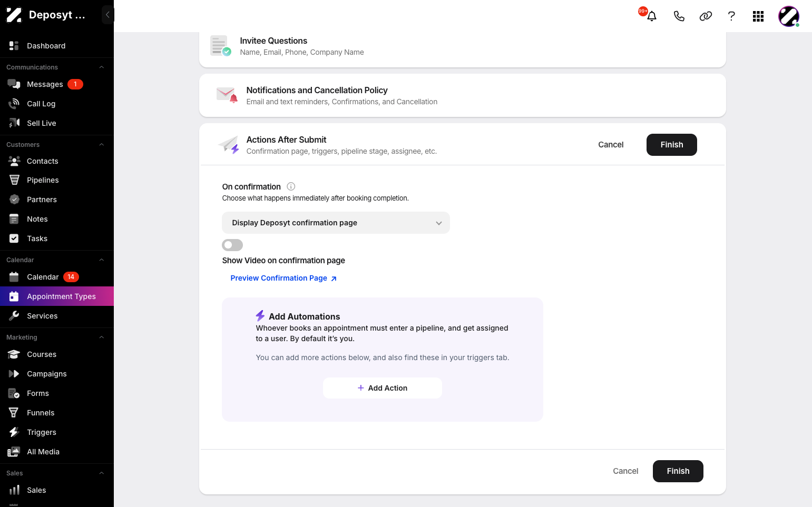Click the bottom Finish button
The height and width of the screenshot is (507, 812).
(x=678, y=471)
